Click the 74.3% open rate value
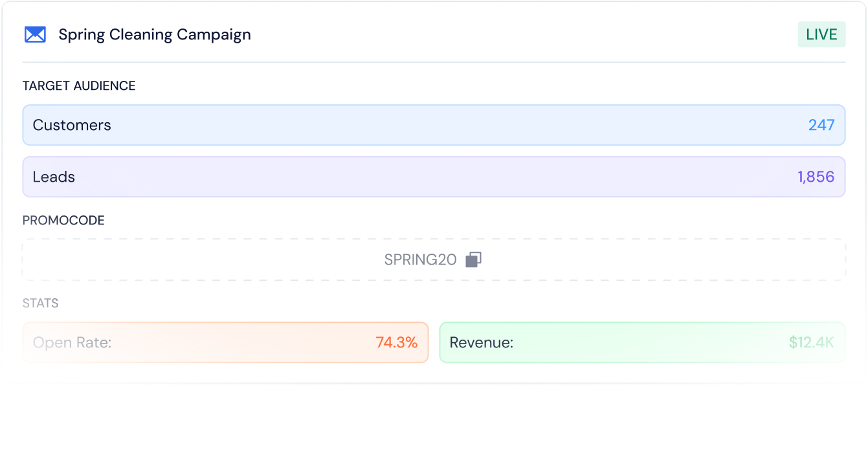This screenshot has height=449, width=868. (x=396, y=342)
